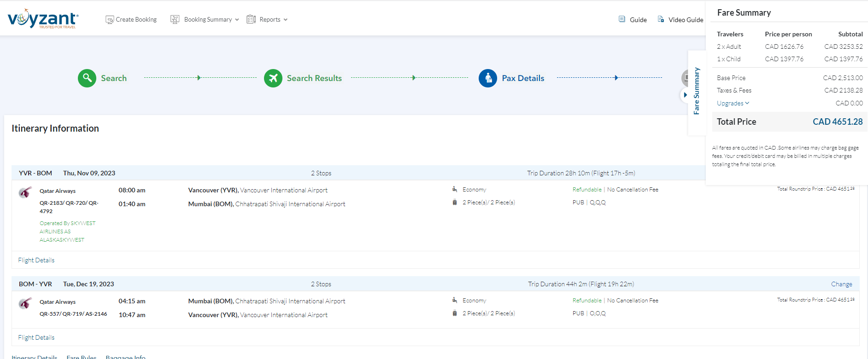Viewport: 868px width, 359px height.
Task: Click Change link for return flight
Action: coord(841,284)
